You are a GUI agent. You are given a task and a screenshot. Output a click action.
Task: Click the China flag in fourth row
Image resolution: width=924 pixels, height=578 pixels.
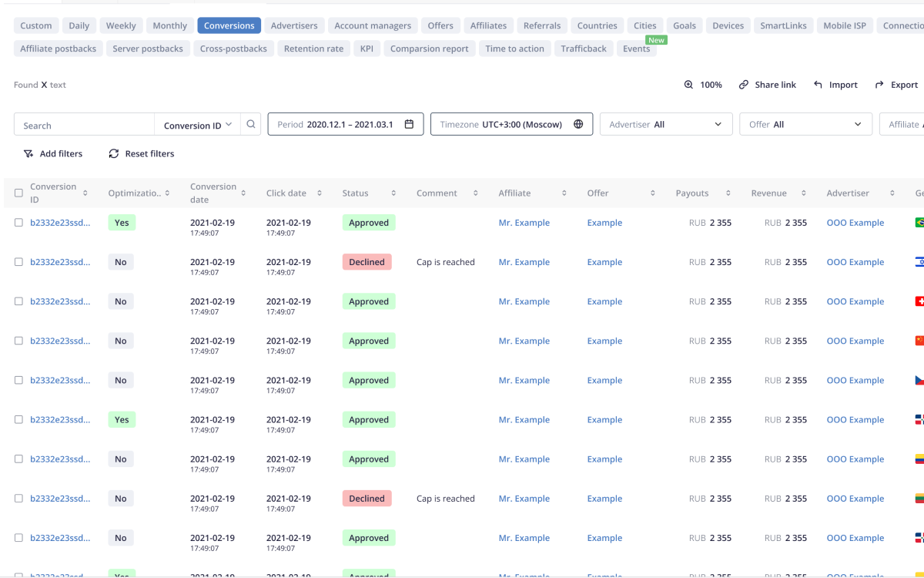[919, 341]
